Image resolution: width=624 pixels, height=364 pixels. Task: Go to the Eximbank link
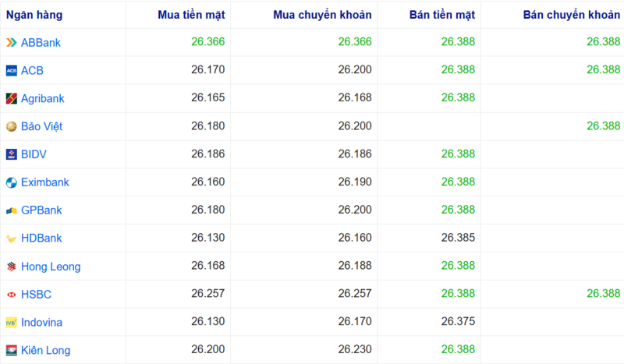click(45, 182)
